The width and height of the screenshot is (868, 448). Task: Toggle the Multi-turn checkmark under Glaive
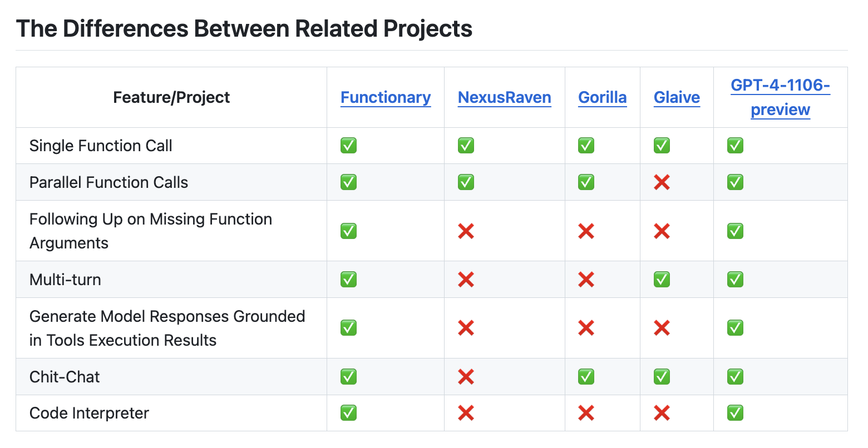pos(661,280)
